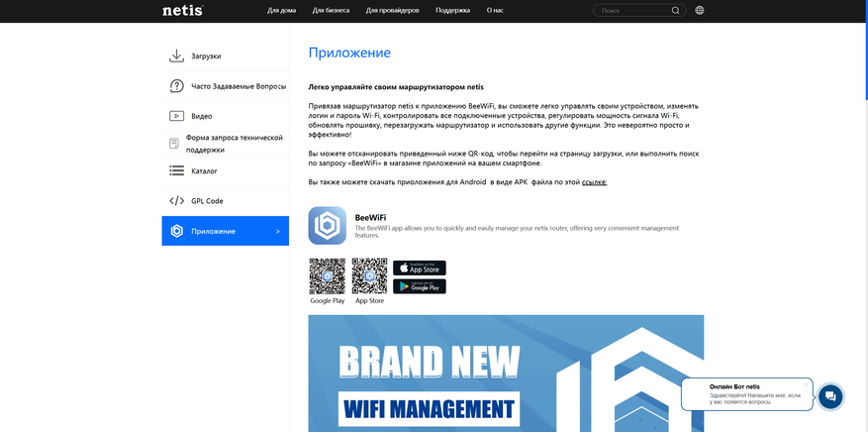Click the Онлайн Бот netis chat message
Viewport: 868px width, 432px height.
tap(747, 394)
